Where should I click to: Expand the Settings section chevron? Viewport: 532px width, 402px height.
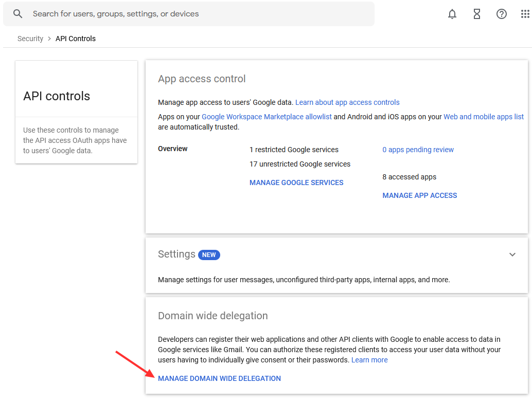click(x=512, y=254)
